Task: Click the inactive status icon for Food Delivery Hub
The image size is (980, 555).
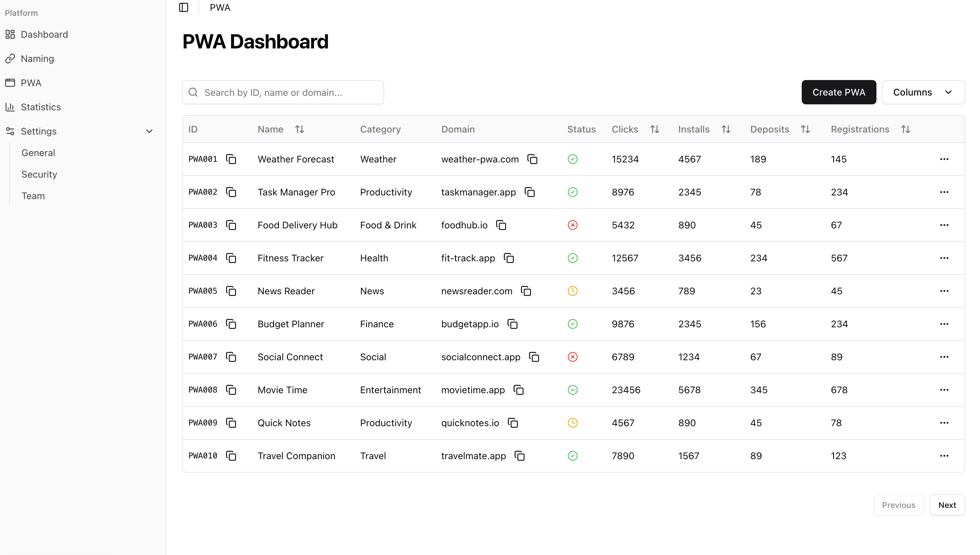Action: [x=572, y=225]
